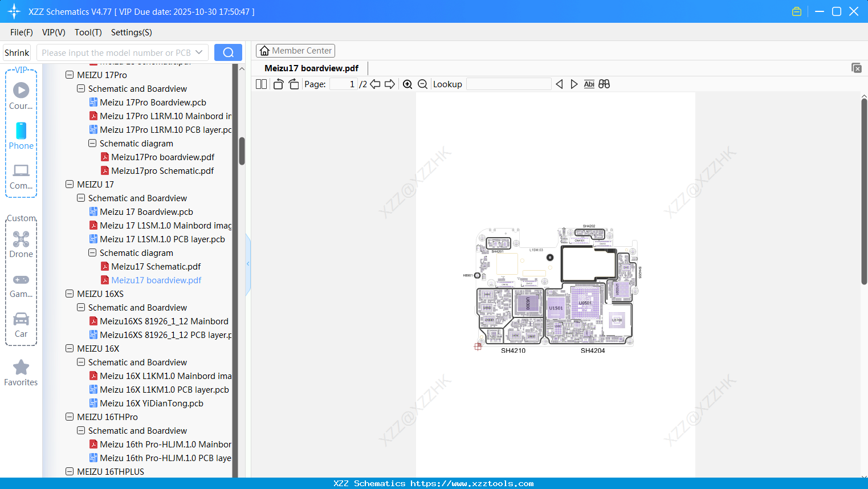Viewport: 868px width, 489px height.
Task: Toggle the two-page view icon
Action: click(261, 84)
